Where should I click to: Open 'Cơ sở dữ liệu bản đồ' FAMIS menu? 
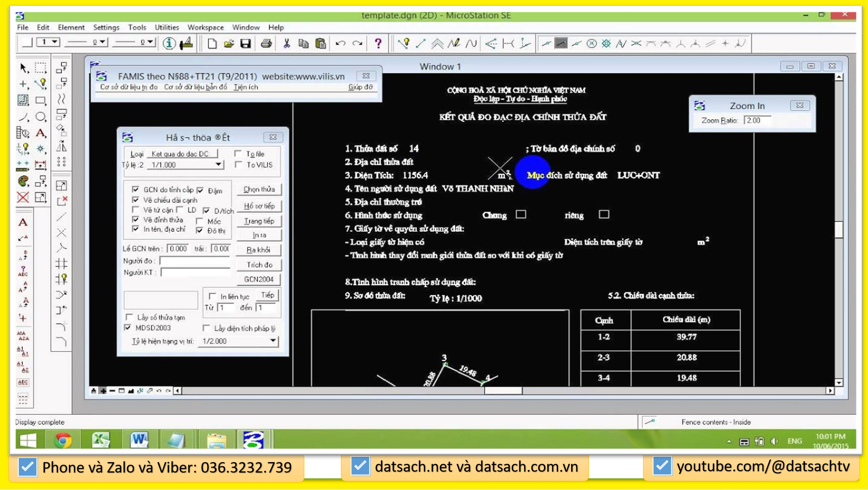coord(195,87)
